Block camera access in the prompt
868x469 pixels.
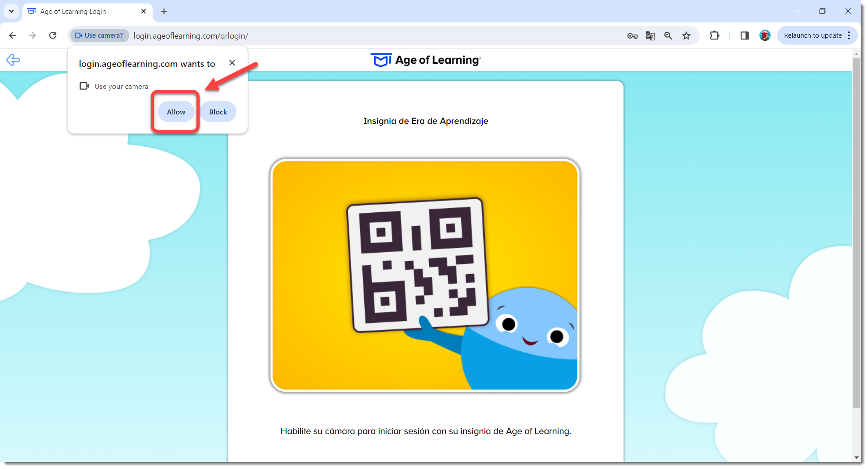click(x=218, y=112)
